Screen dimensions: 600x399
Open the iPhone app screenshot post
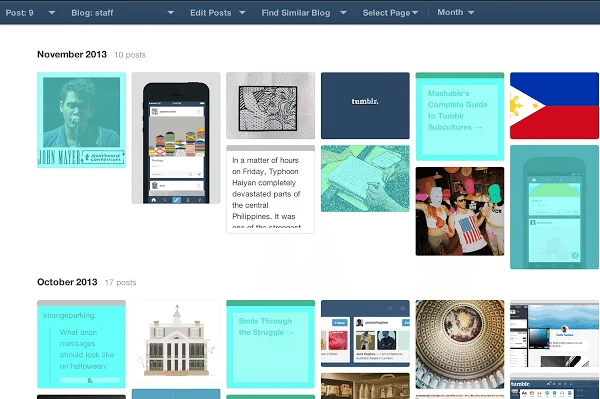pos(176,138)
